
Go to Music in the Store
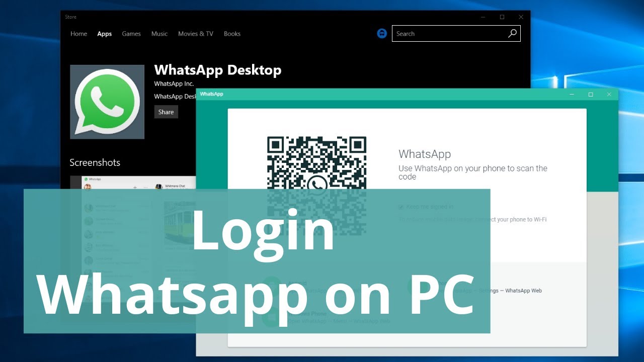click(159, 34)
